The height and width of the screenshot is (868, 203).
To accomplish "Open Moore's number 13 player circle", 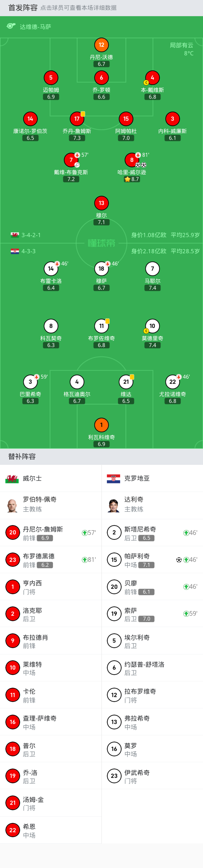I will tap(101, 203).
